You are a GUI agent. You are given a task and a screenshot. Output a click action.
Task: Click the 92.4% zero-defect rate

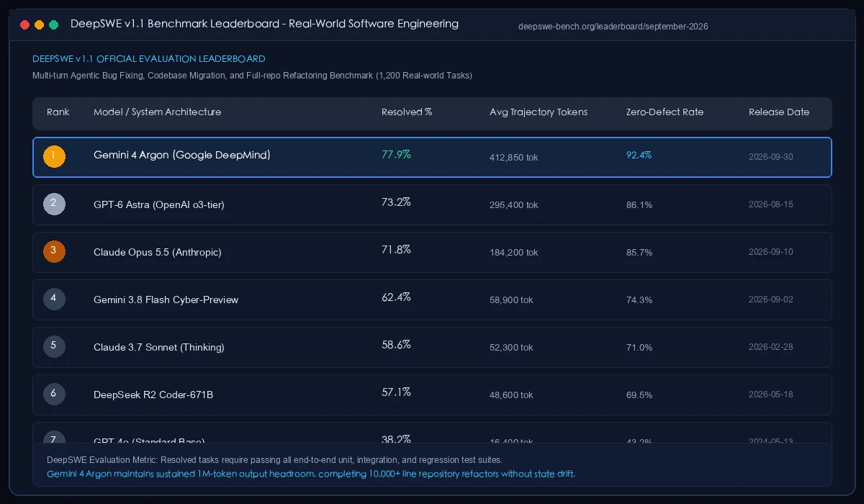[639, 155]
